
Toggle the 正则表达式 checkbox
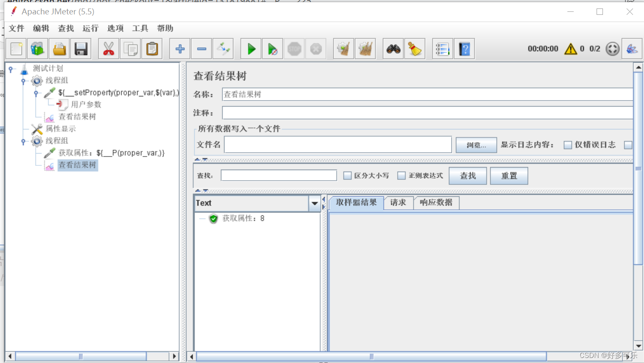pos(401,176)
